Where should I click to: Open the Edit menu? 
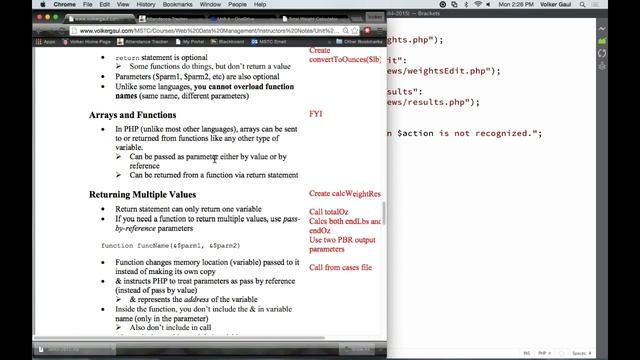104,4
